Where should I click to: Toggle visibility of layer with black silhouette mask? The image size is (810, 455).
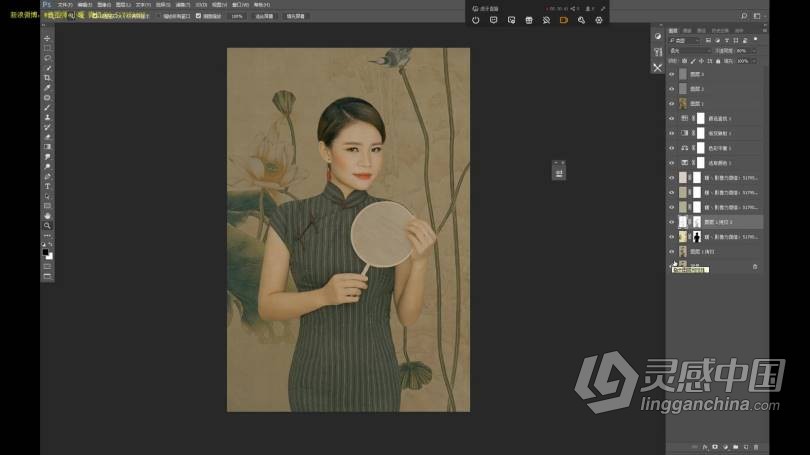click(672, 237)
